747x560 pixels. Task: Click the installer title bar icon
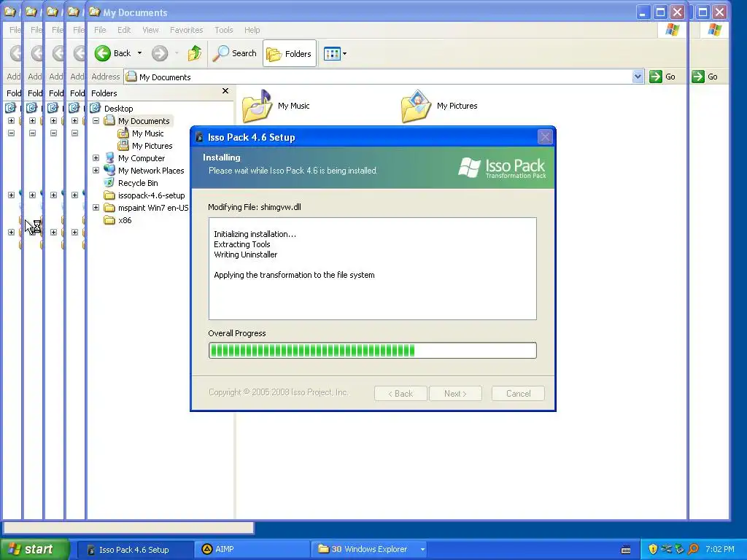click(199, 137)
